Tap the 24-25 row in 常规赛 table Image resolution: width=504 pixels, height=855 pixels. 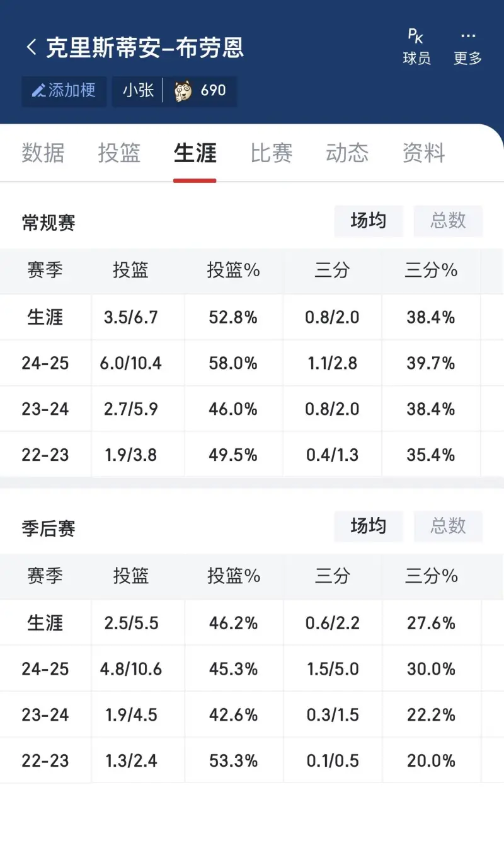252,363
